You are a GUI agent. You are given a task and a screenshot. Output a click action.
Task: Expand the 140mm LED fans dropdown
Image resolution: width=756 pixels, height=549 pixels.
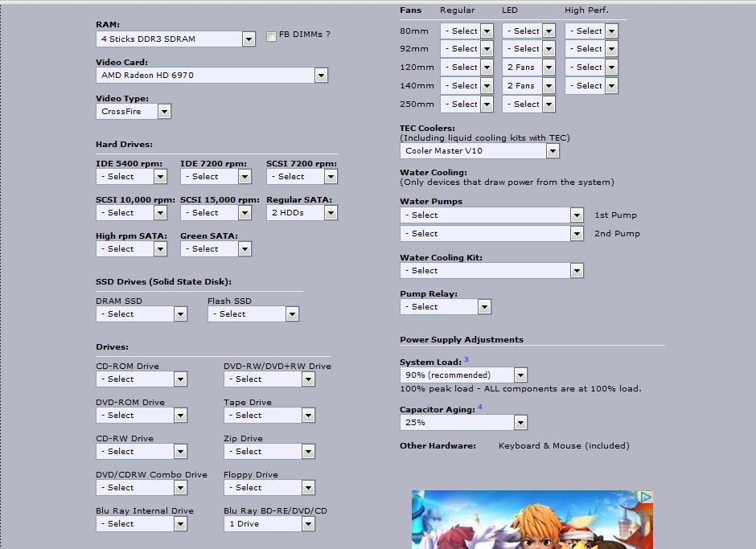pos(528,85)
